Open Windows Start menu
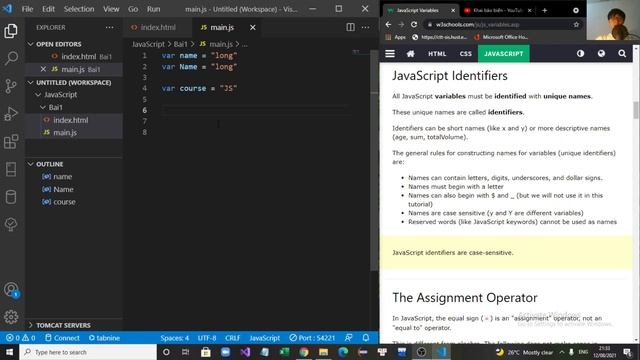Viewport: 640px width, 360px height. point(9,352)
